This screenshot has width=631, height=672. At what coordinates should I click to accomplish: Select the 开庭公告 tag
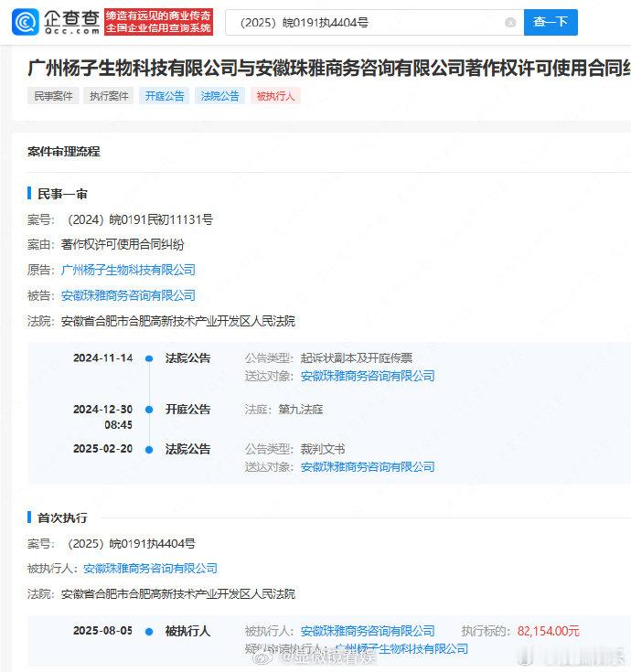coord(165,96)
